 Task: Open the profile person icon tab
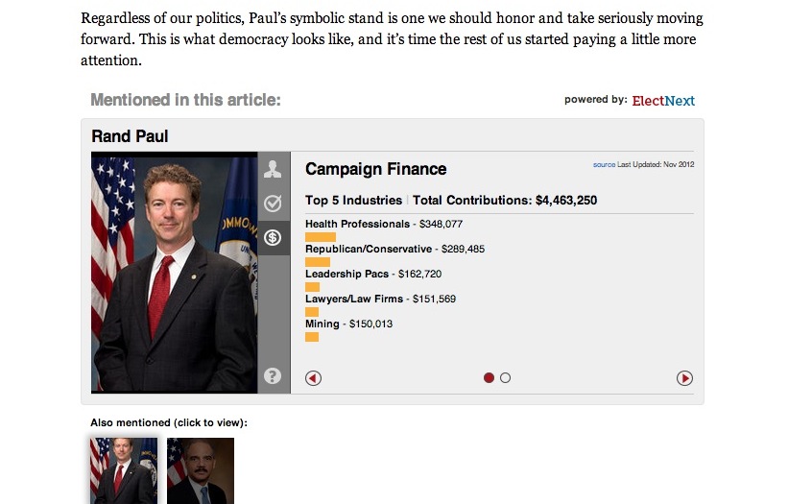[274, 169]
